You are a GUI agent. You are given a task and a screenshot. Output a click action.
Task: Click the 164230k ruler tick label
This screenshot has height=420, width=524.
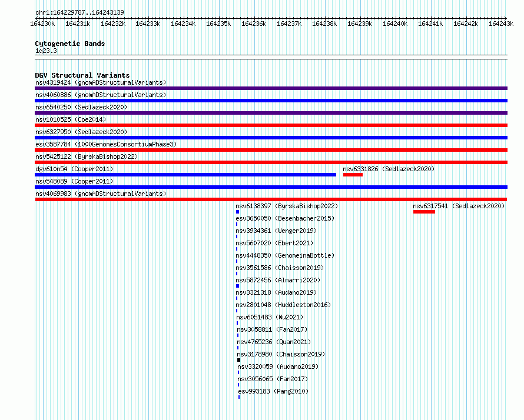point(42,24)
